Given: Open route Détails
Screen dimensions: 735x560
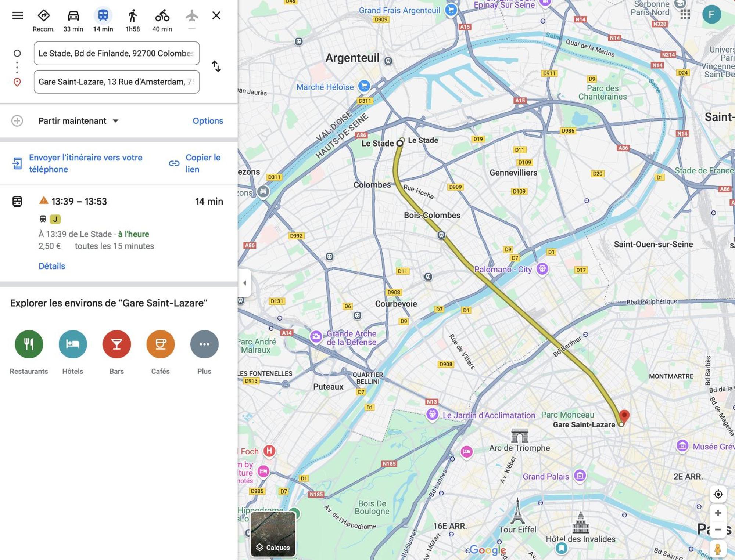Looking at the screenshot, I should 52,266.
